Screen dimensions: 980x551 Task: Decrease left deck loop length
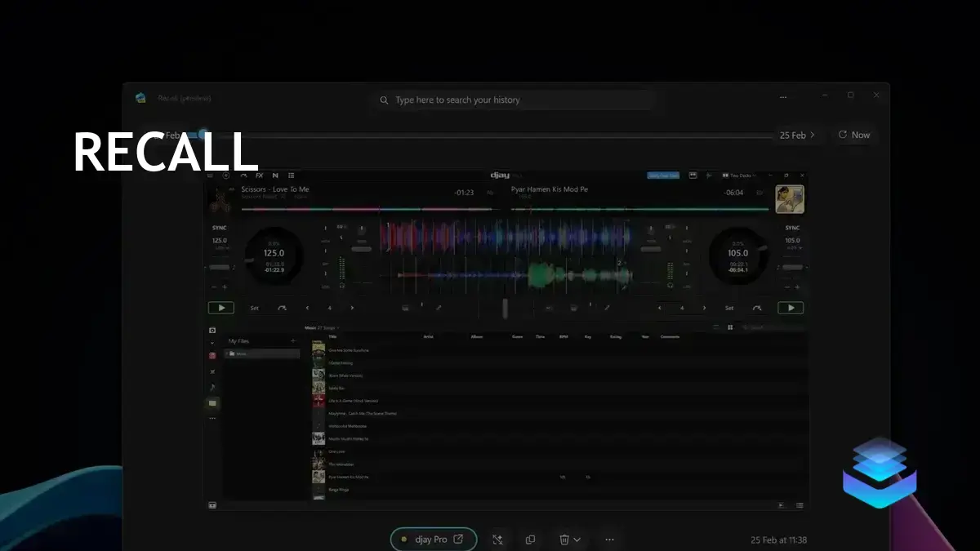[x=307, y=308]
